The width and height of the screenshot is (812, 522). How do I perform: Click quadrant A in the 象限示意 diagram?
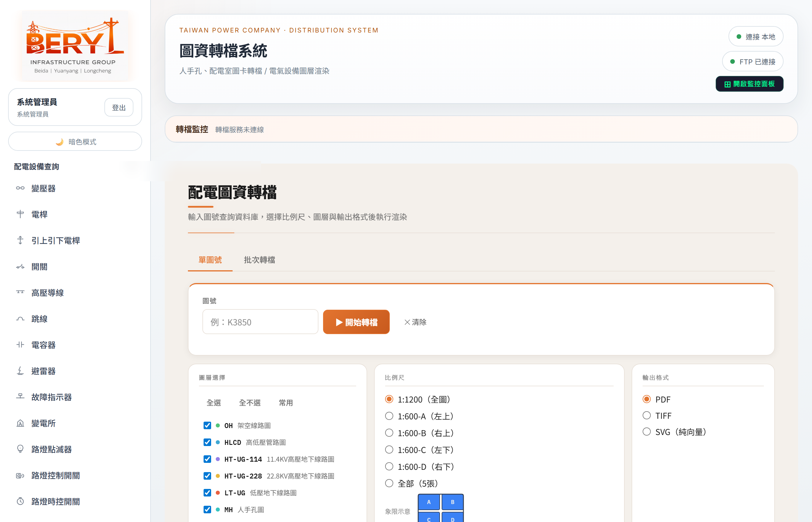pos(429,502)
